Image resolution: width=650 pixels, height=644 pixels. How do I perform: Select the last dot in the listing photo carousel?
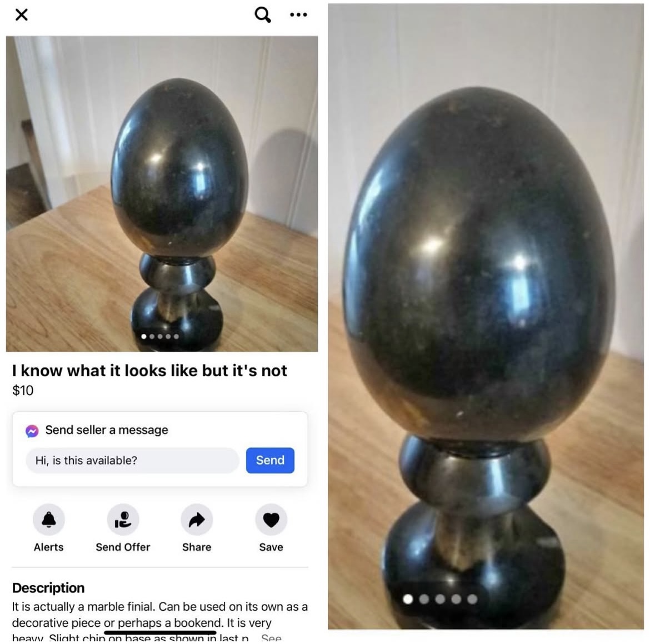click(x=176, y=336)
